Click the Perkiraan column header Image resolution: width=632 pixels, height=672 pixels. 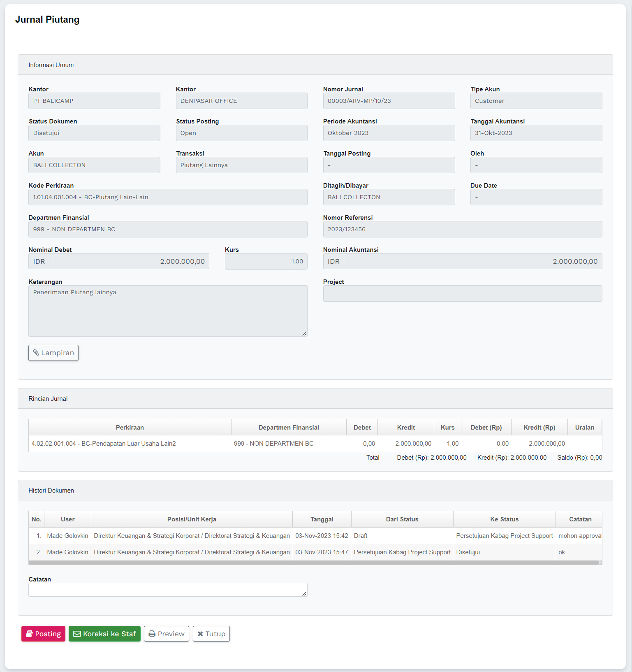130,428
